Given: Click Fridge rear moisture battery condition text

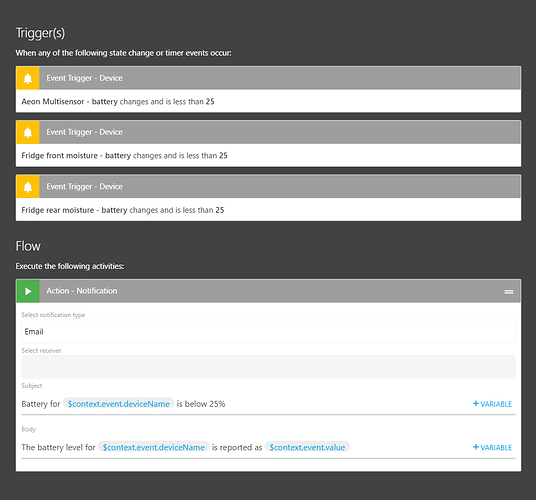Looking at the screenshot, I should click(123, 210).
